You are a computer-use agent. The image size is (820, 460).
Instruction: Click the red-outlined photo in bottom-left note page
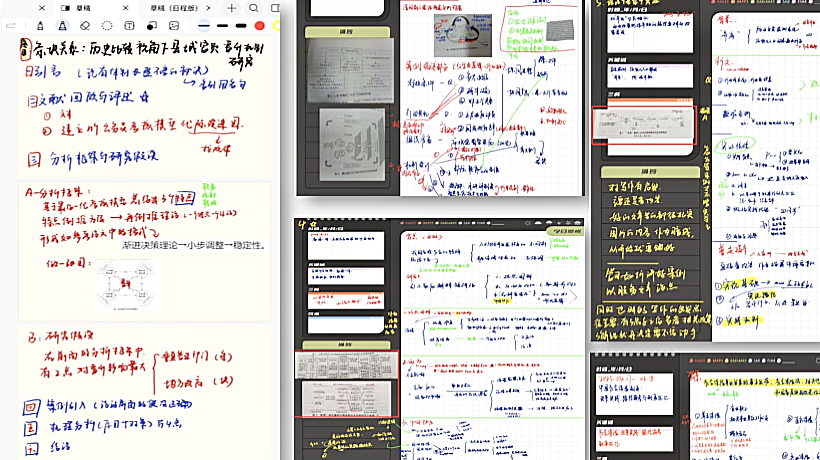click(347, 381)
